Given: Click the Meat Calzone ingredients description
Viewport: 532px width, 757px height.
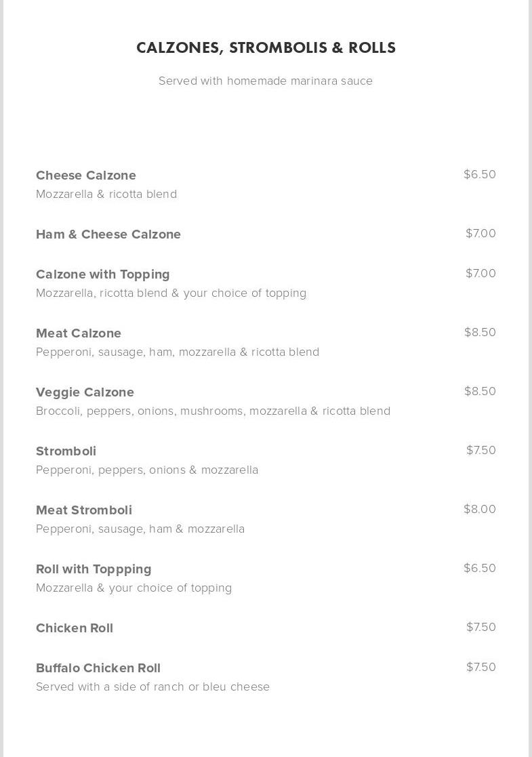Looking at the screenshot, I should pyautogui.click(x=178, y=352).
